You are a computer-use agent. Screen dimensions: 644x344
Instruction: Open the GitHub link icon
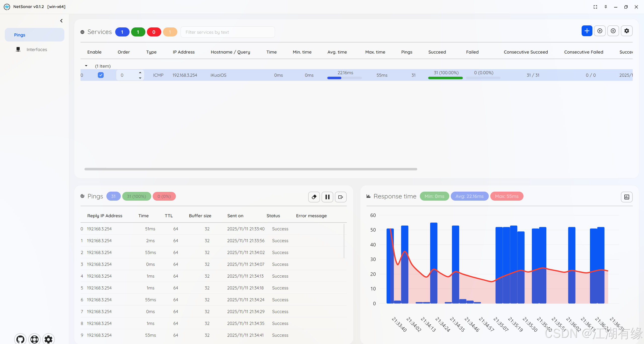click(x=20, y=339)
